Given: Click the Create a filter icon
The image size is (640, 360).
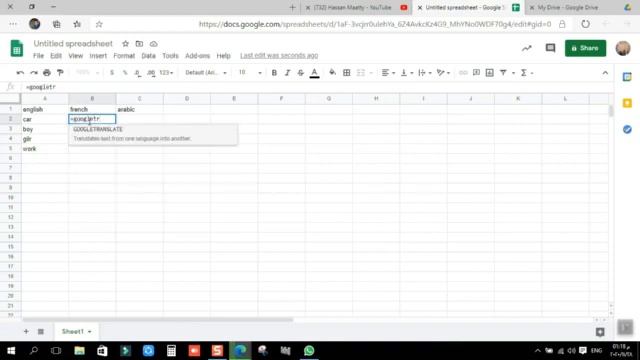Looking at the screenshot, I should click(x=503, y=73).
